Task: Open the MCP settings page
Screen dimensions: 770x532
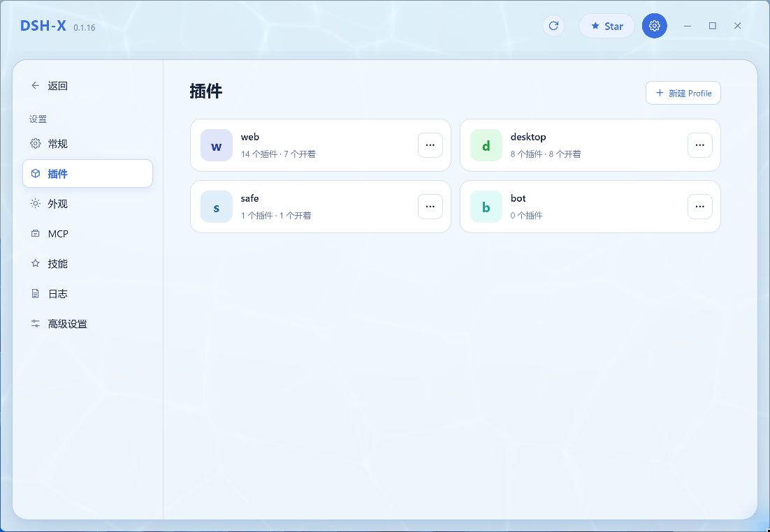Action: pos(88,234)
